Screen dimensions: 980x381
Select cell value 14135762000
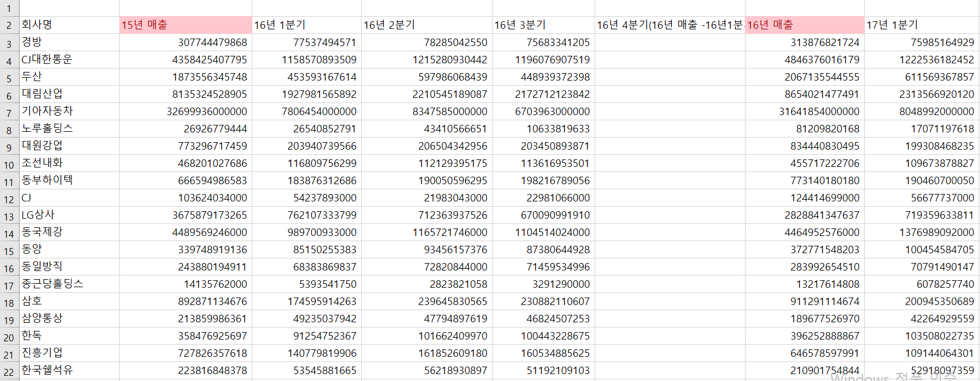point(186,284)
